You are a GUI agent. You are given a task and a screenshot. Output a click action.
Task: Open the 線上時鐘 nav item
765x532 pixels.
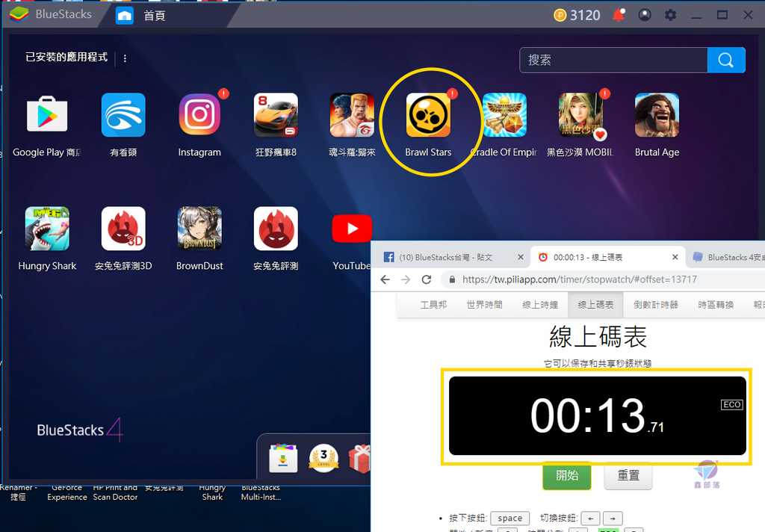point(540,305)
